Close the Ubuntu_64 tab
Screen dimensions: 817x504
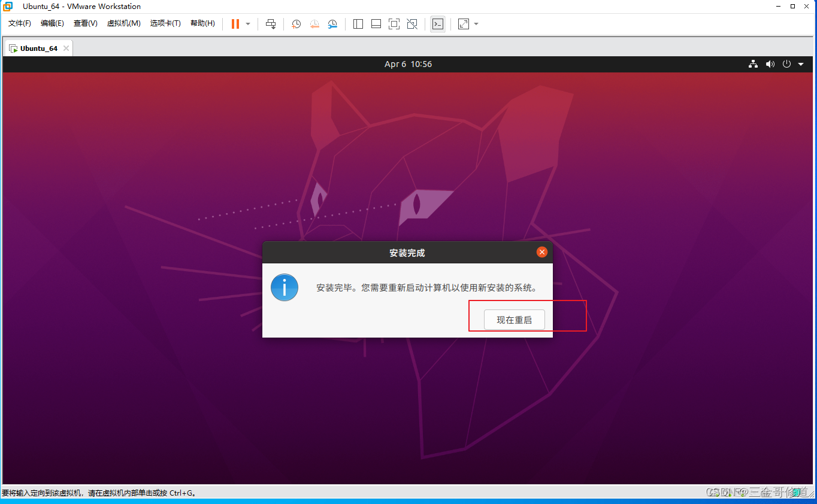coord(66,48)
